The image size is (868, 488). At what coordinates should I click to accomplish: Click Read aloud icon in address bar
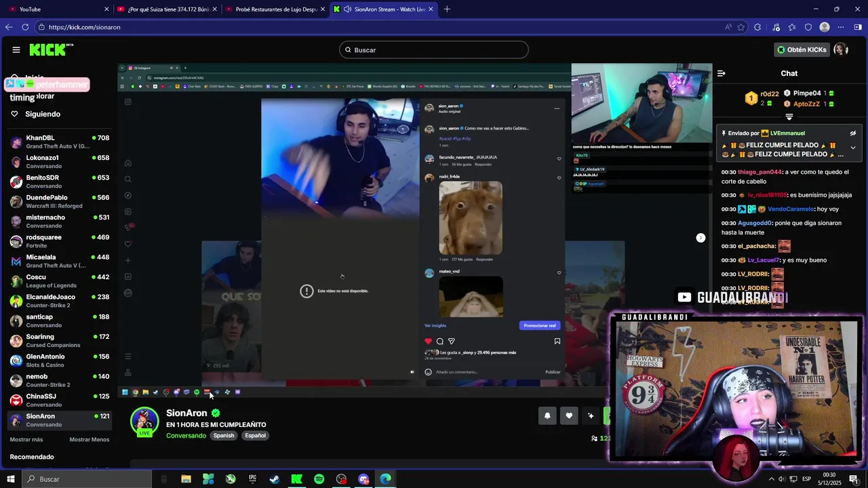click(728, 27)
